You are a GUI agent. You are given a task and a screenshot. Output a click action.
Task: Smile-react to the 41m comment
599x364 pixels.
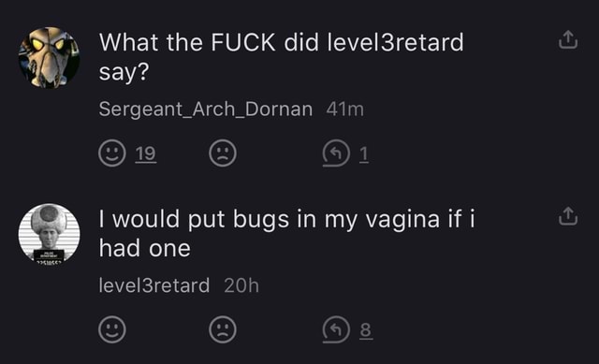coord(112,153)
